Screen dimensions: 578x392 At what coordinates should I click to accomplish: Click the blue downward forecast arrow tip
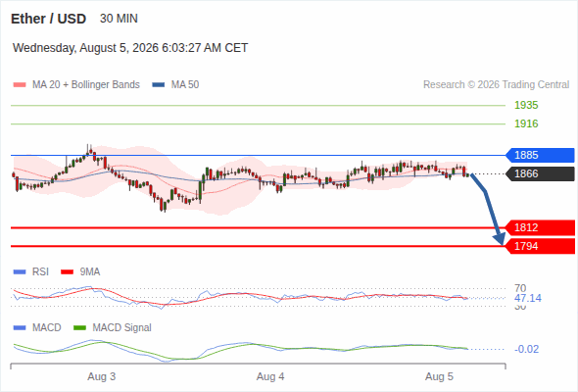click(501, 241)
